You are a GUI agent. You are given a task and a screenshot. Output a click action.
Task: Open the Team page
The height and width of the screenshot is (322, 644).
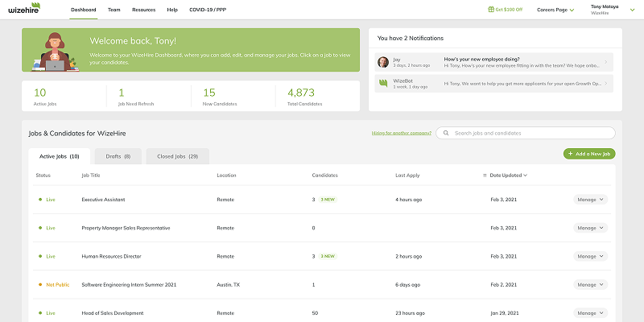coord(114,10)
